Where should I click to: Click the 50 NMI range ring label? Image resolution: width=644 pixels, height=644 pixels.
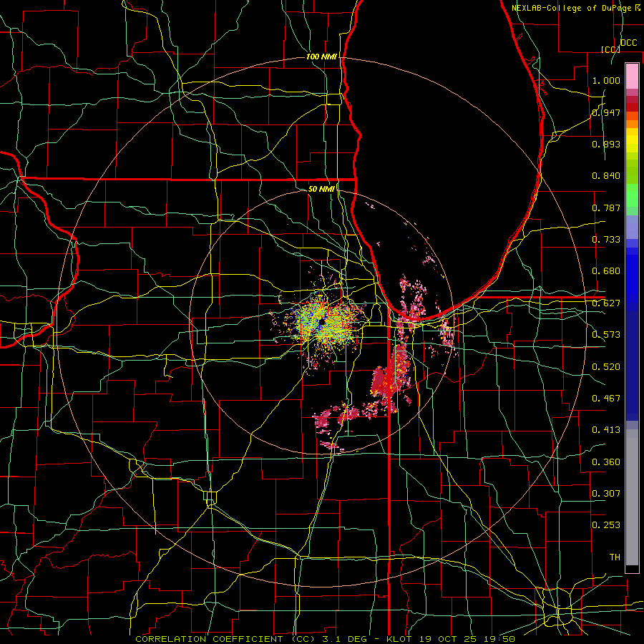(x=321, y=189)
